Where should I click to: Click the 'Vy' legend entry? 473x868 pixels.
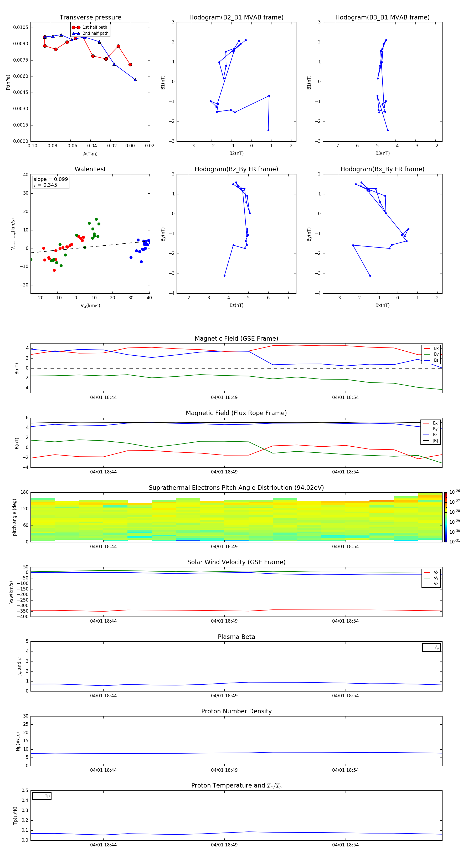[x=431, y=578]
